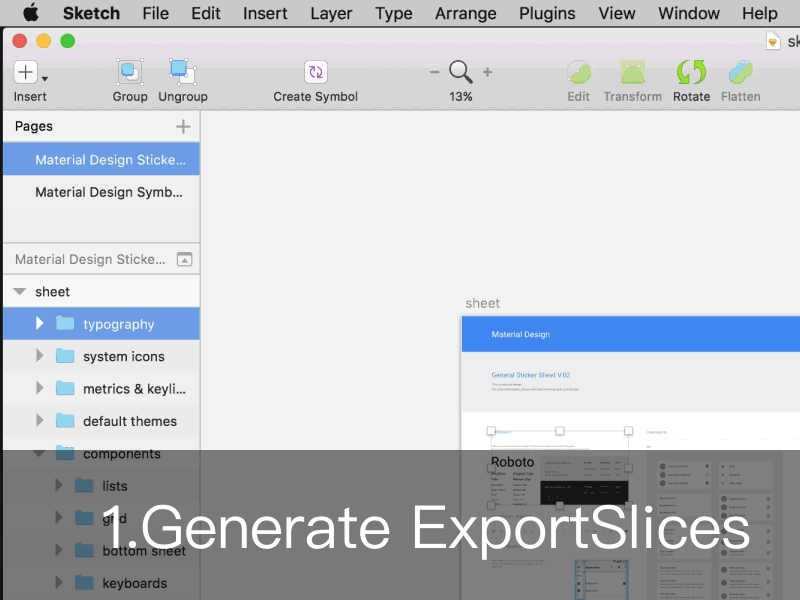The image size is (800, 600).
Task: Click the top-middle selection handle
Action: coord(560,431)
